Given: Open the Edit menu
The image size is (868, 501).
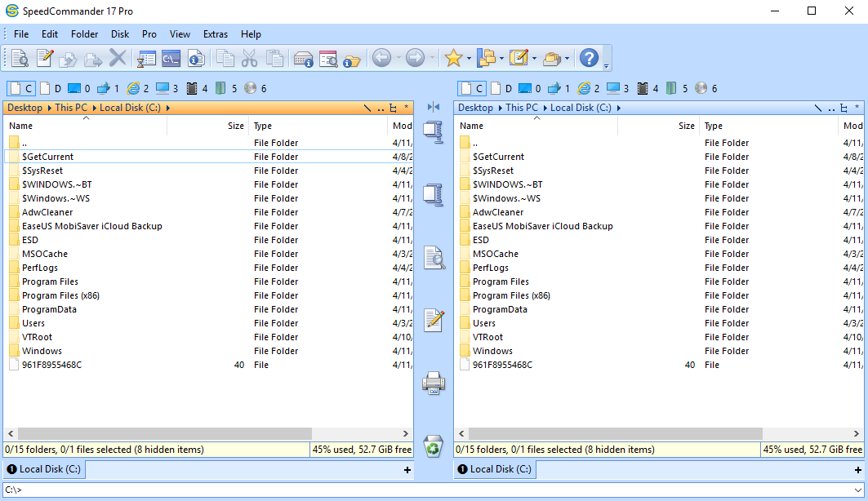Looking at the screenshot, I should tap(50, 34).
